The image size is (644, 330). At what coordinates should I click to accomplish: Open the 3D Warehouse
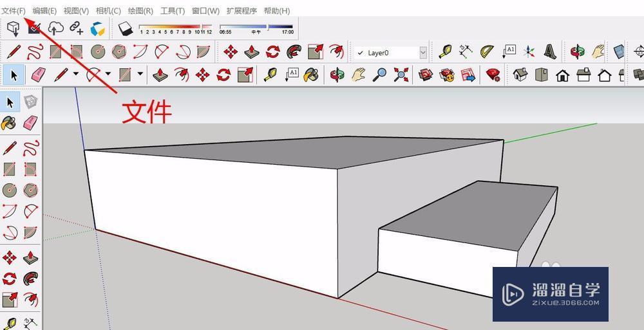[426, 75]
